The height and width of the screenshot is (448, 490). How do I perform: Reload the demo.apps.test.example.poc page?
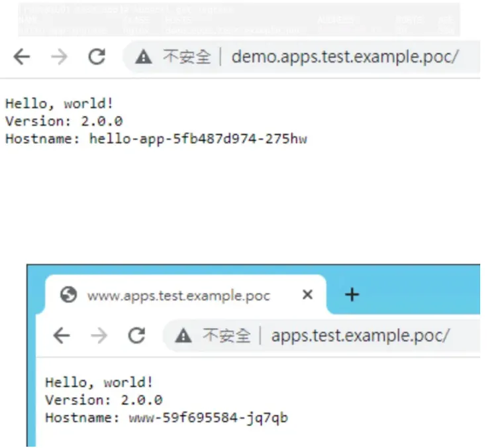pos(97,56)
